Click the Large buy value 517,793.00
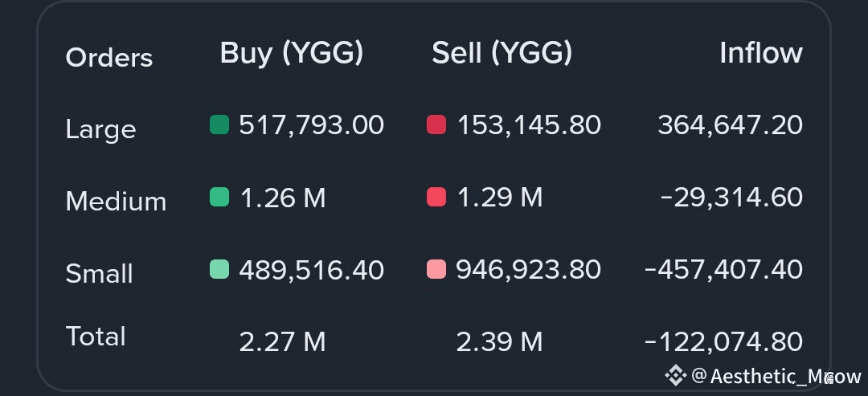This screenshot has height=396, width=868. coord(311,125)
